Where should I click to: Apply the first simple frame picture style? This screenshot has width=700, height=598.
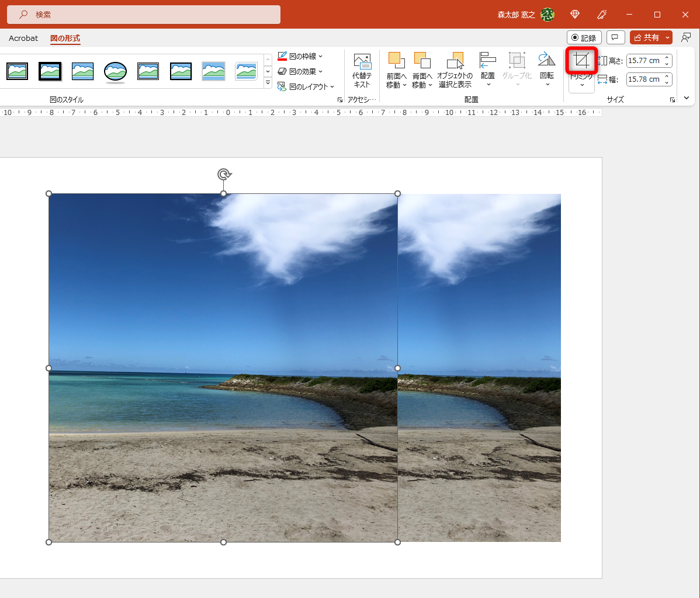click(x=17, y=71)
